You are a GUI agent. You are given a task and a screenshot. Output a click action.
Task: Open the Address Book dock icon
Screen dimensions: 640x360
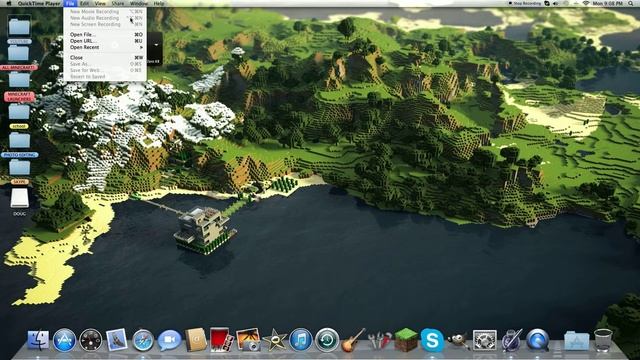coord(196,340)
